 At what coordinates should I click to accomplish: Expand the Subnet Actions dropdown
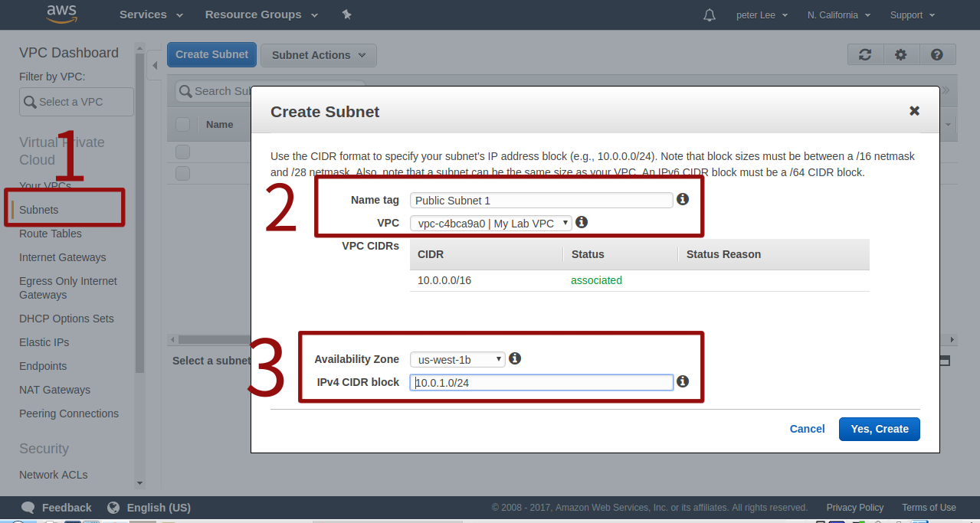pos(318,55)
